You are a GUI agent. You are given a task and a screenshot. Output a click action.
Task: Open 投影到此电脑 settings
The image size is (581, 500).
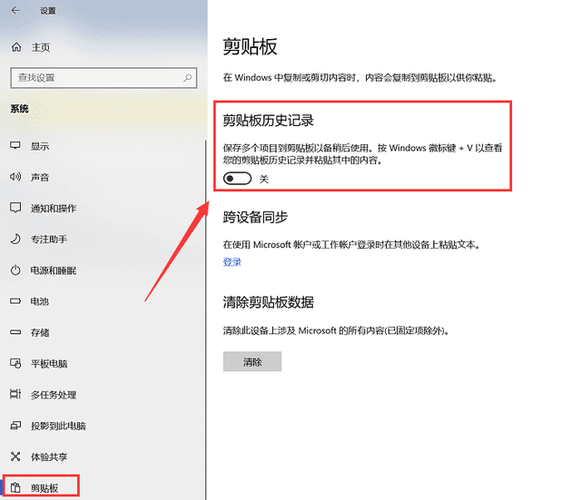(x=58, y=426)
